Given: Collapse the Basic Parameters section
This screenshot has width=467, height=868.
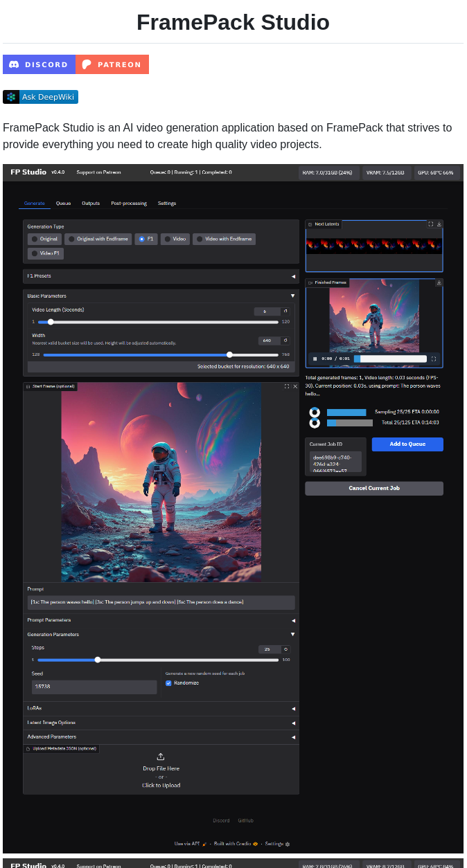Looking at the screenshot, I should pyautogui.click(x=161, y=296).
